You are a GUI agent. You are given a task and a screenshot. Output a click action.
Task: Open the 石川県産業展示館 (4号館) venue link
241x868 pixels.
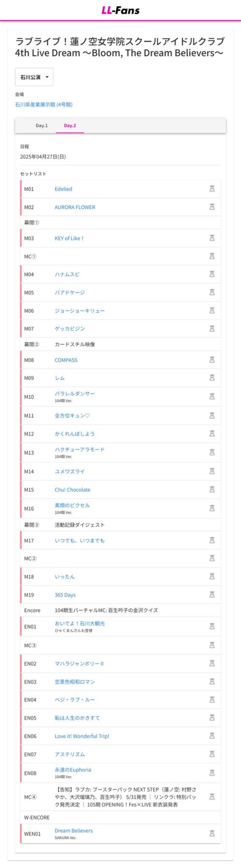pyautogui.click(x=44, y=105)
